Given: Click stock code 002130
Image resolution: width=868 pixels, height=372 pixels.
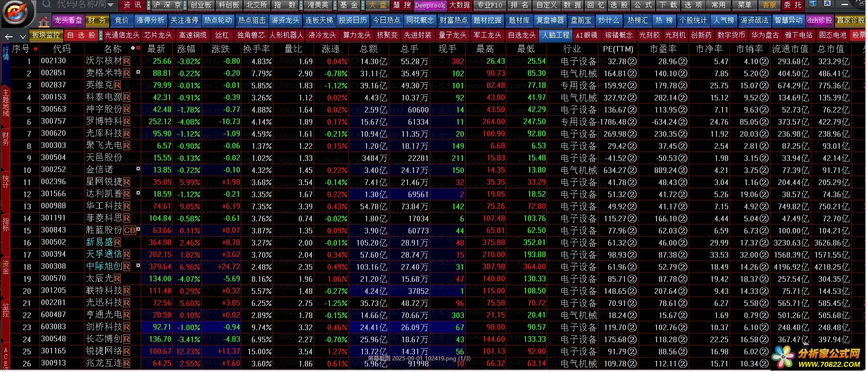Looking at the screenshot, I should (53, 61).
